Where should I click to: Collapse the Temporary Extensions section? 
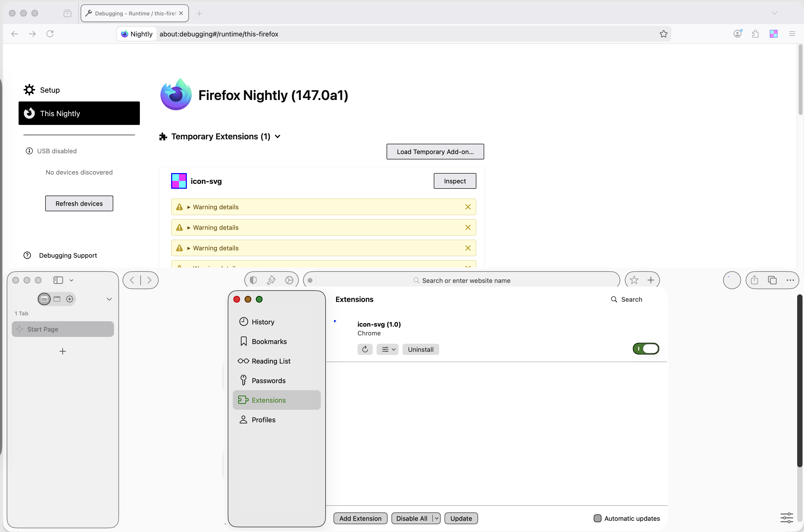click(278, 136)
